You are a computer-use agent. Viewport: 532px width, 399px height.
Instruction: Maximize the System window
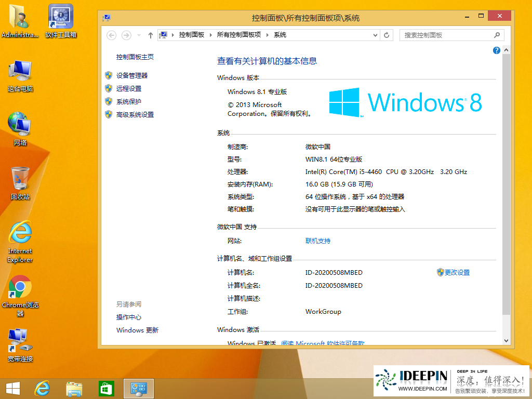(x=481, y=16)
